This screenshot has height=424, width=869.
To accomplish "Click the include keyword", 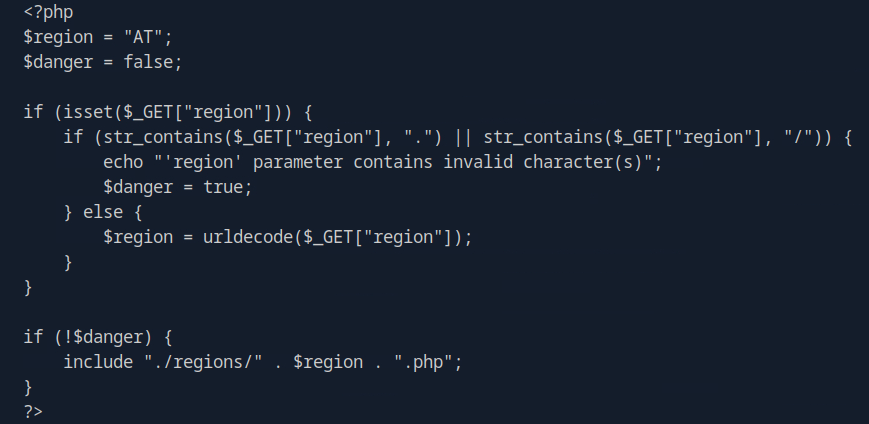I will 97,362.
